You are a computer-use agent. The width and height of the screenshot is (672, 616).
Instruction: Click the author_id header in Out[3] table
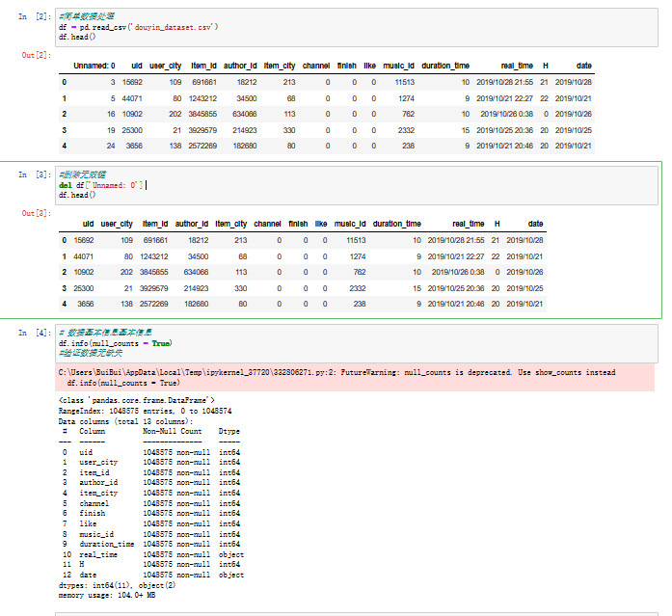tap(192, 224)
